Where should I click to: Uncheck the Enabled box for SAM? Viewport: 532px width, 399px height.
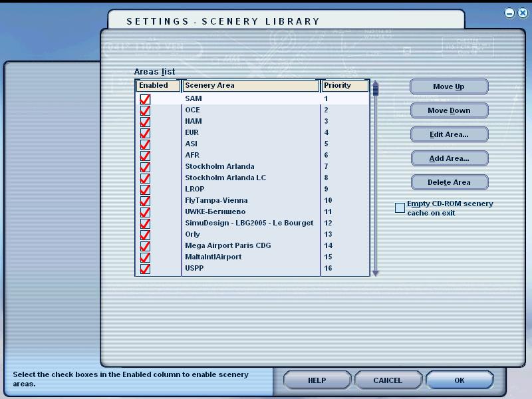coord(145,99)
